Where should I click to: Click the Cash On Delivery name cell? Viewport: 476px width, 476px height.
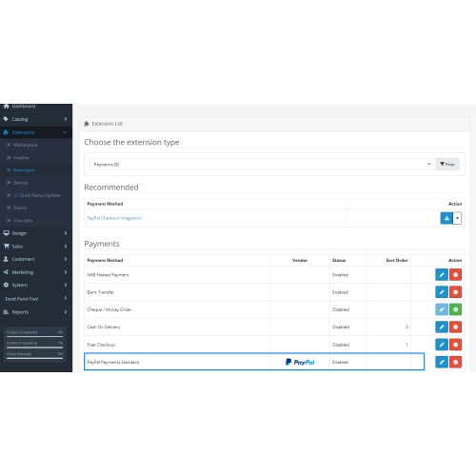pos(177,327)
